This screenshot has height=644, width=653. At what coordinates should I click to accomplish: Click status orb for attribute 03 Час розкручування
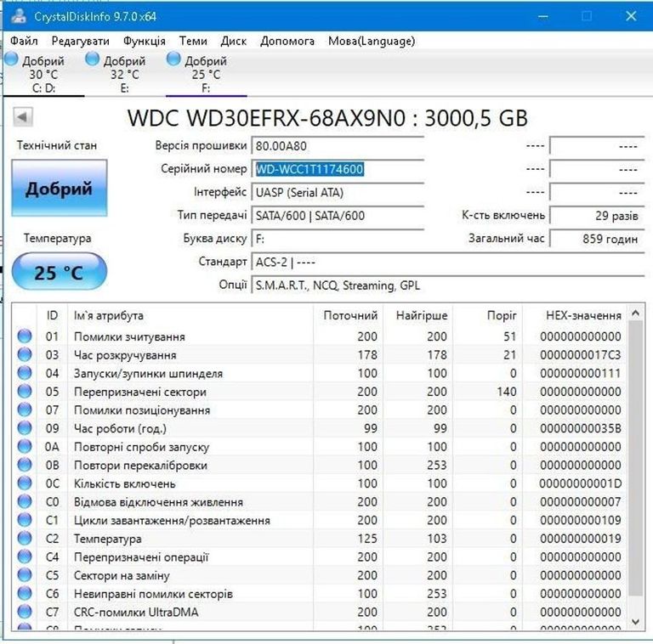(x=25, y=354)
